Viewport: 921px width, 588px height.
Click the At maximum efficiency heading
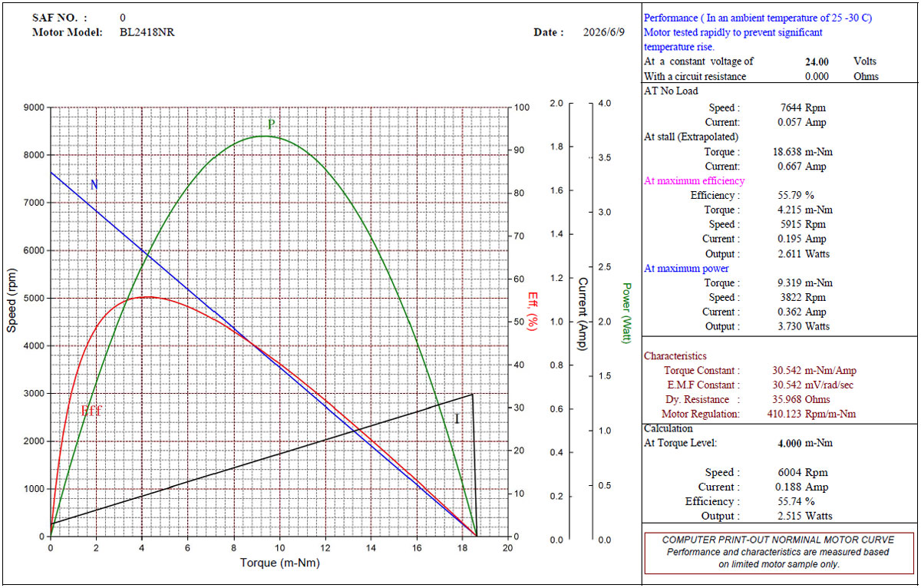694,181
